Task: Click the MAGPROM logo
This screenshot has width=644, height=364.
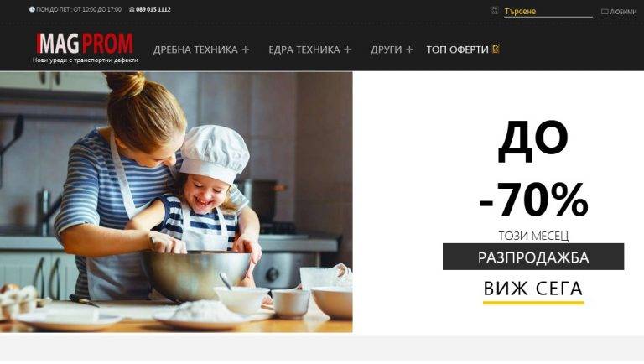Action: (85, 48)
